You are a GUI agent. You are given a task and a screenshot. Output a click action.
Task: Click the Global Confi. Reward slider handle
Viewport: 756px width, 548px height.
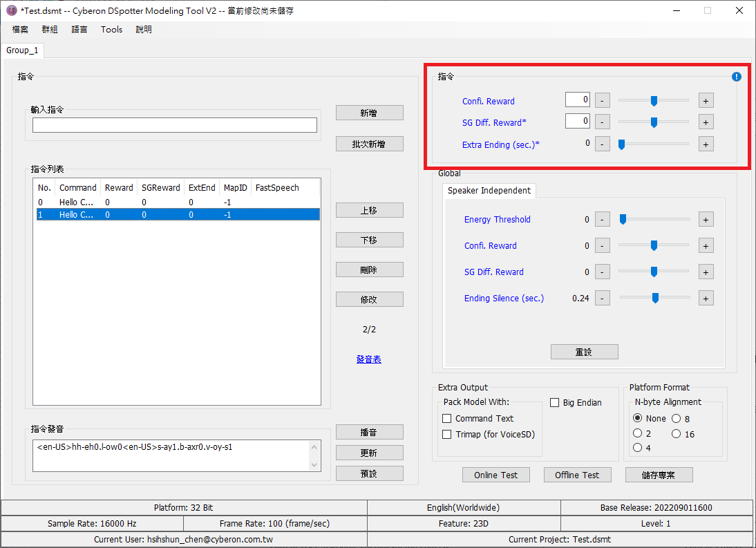click(654, 246)
